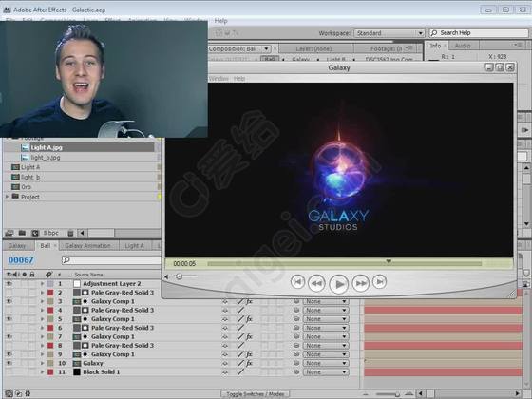Screen dimensions: 532x399
Task: Click the 00067 current time display
Action: tap(21, 260)
